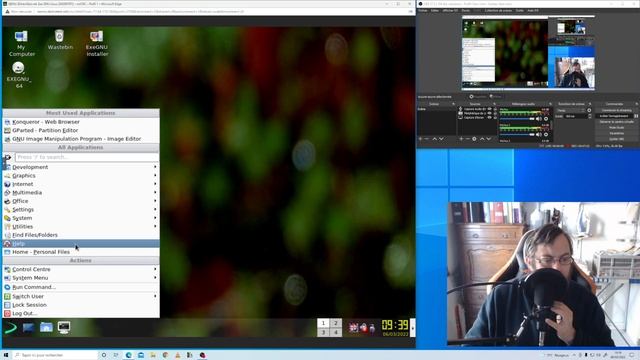Image resolution: width=640 pixels, height=360 pixels.
Task: Open the Fondu transition dropdown in OBS
Action: pos(571,110)
